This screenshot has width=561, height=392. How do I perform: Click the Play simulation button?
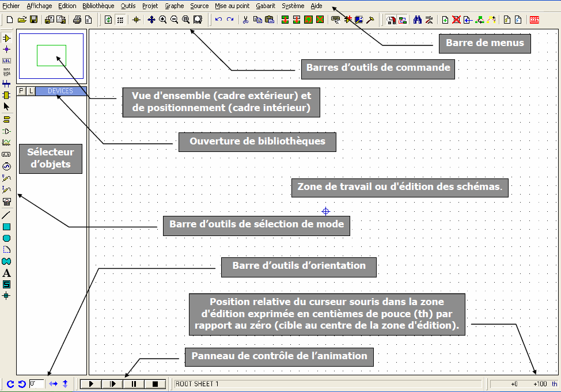point(91,384)
